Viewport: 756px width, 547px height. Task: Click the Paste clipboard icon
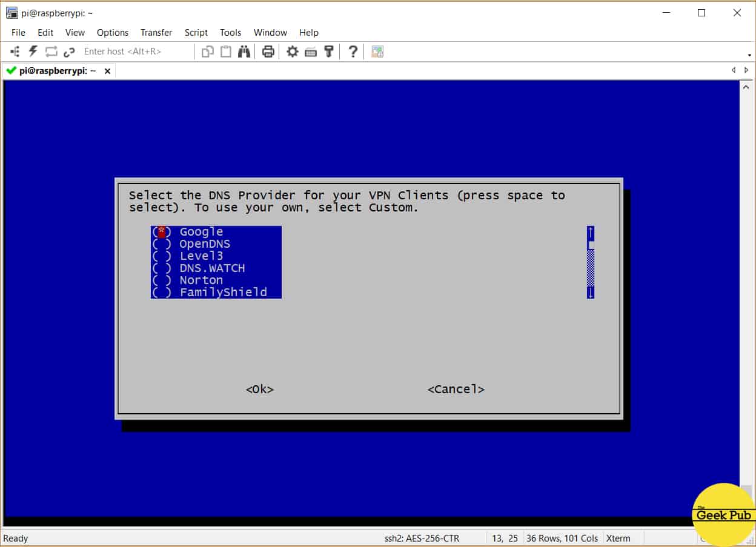(226, 51)
